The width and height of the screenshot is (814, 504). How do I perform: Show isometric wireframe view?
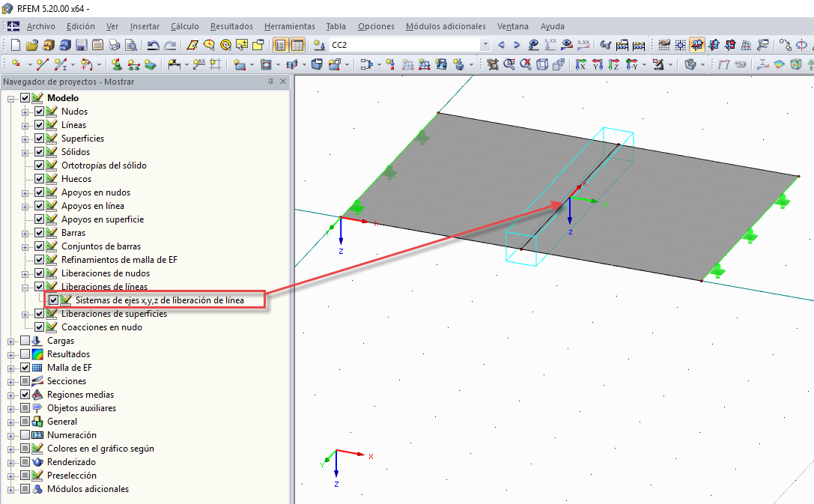pos(542,64)
